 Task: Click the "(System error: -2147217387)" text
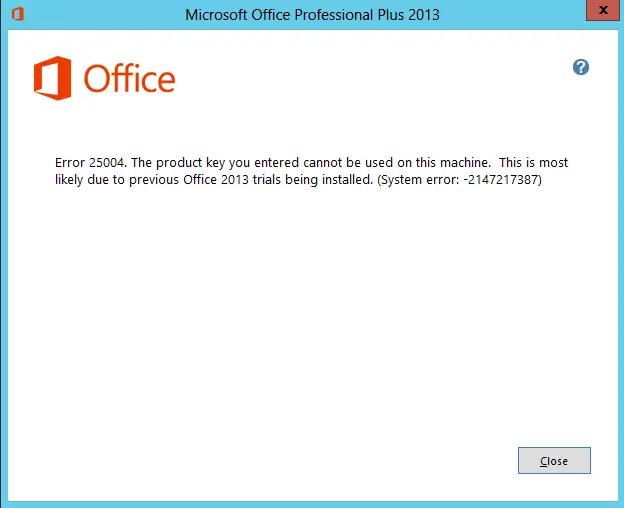click(x=459, y=180)
